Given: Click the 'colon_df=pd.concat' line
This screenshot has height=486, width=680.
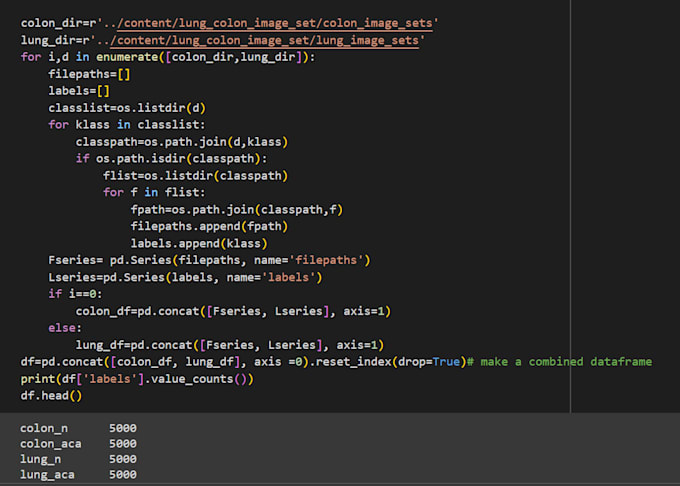Looking at the screenshot, I should tap(233, 311).
